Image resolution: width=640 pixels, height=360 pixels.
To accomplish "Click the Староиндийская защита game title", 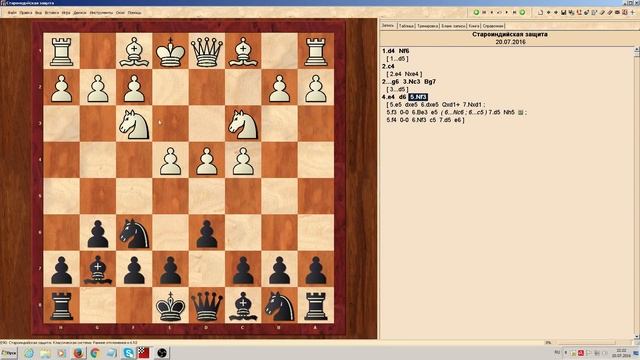I will [510, 34].
